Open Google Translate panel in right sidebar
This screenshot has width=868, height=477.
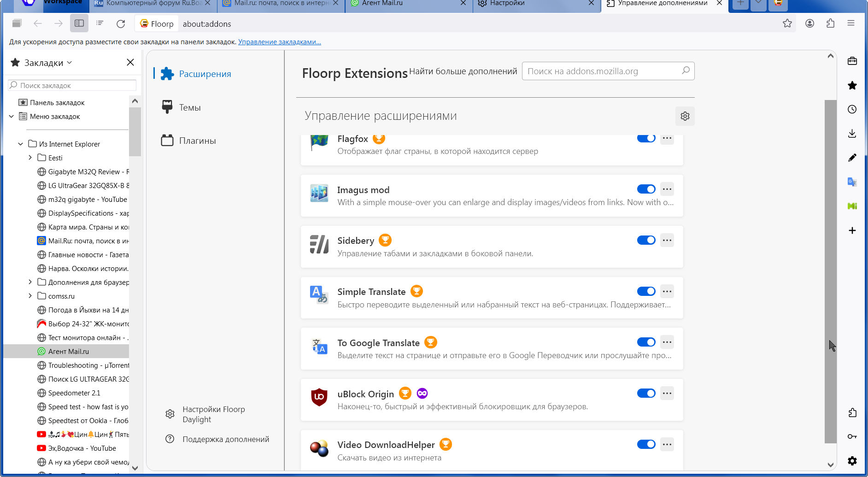(852, 182)
